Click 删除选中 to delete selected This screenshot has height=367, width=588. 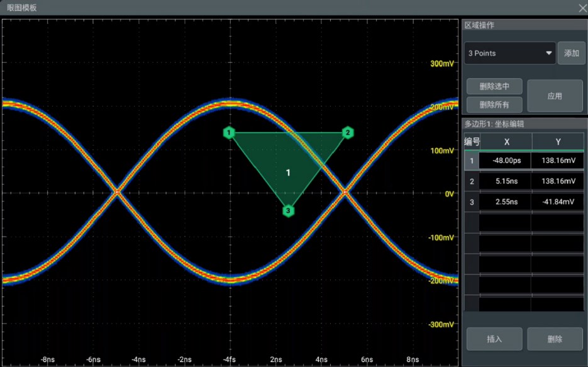tap(494, 86)
